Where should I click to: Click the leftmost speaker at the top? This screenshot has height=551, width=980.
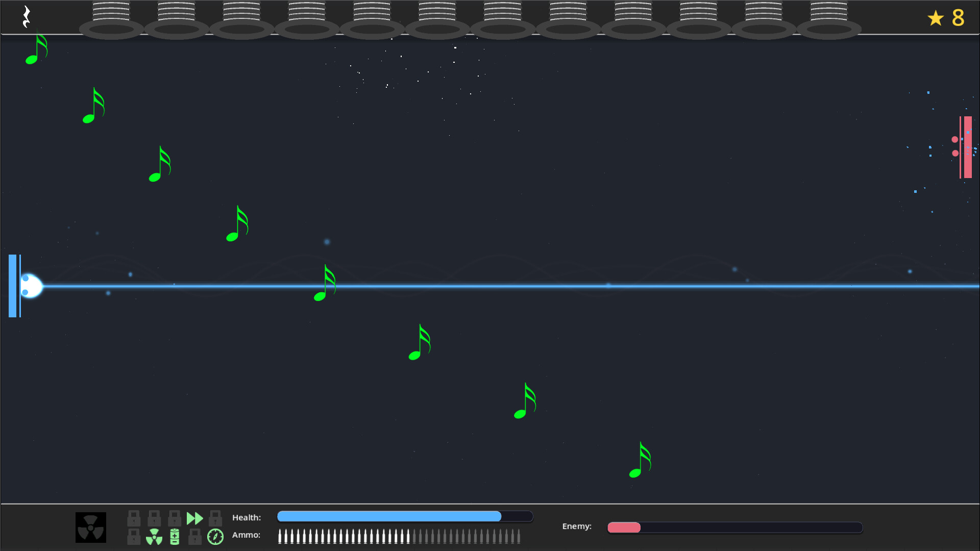[111, 20]
